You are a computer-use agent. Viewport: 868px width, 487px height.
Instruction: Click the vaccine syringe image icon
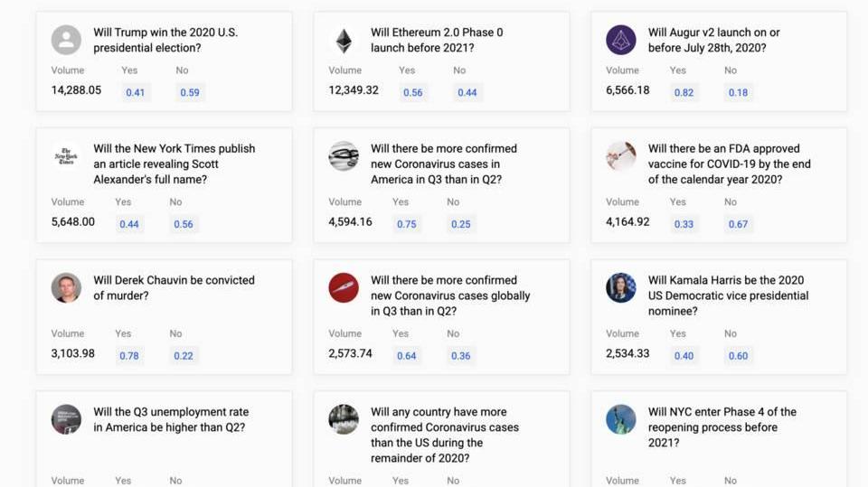(x=620, y=156)
